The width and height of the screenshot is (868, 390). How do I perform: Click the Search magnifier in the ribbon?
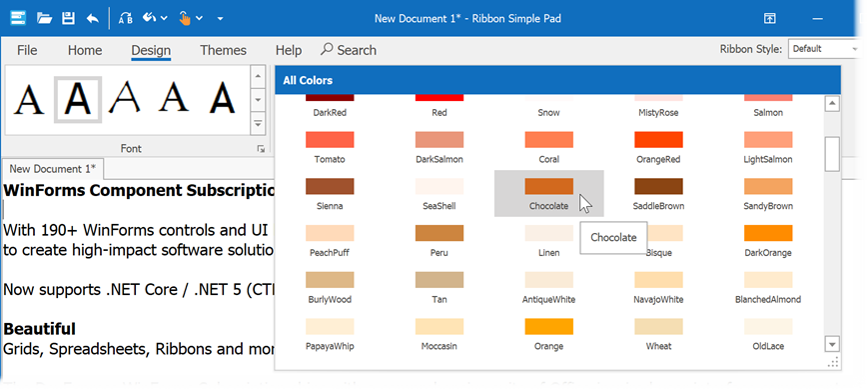pos(327,49)
